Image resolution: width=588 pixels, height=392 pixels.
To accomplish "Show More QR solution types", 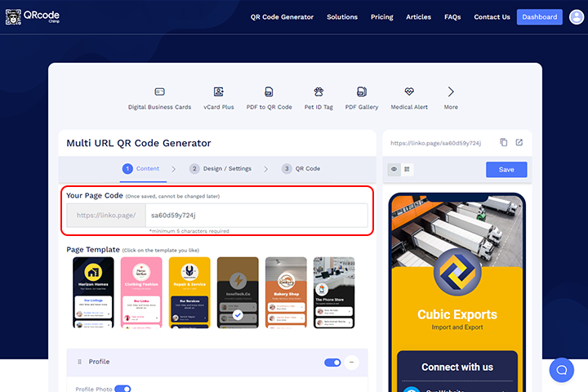I will [451, 98].
